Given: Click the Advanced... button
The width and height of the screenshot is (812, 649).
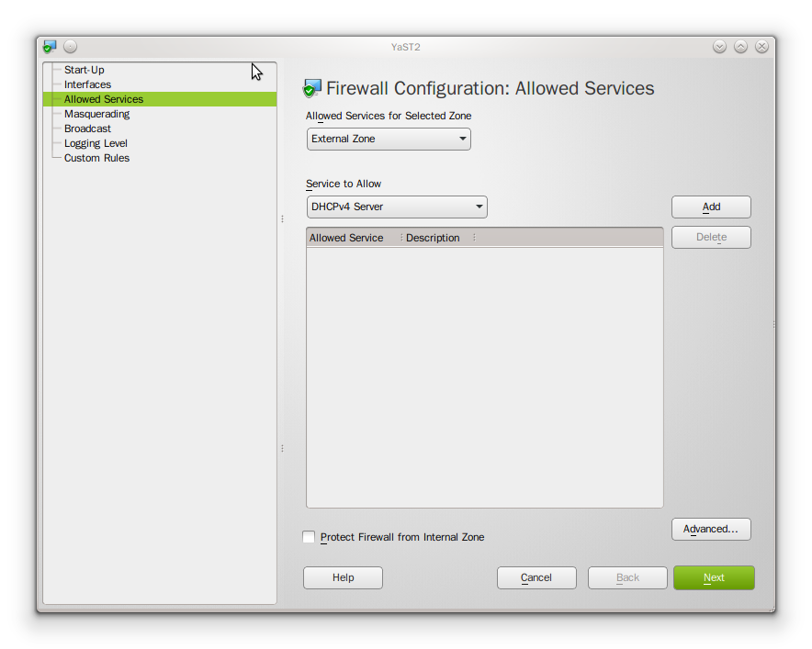Looking at the screenshot, I should [711, 530].
